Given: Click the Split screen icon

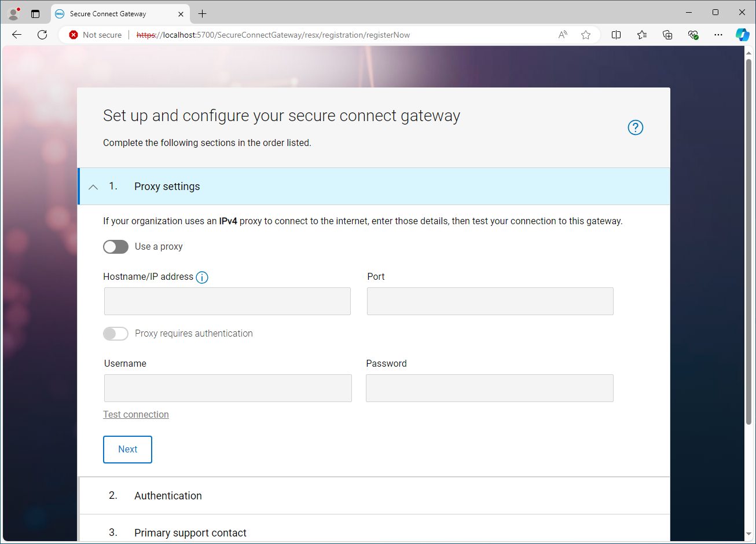Looking at the screenshot, I should tap(616, 35).
